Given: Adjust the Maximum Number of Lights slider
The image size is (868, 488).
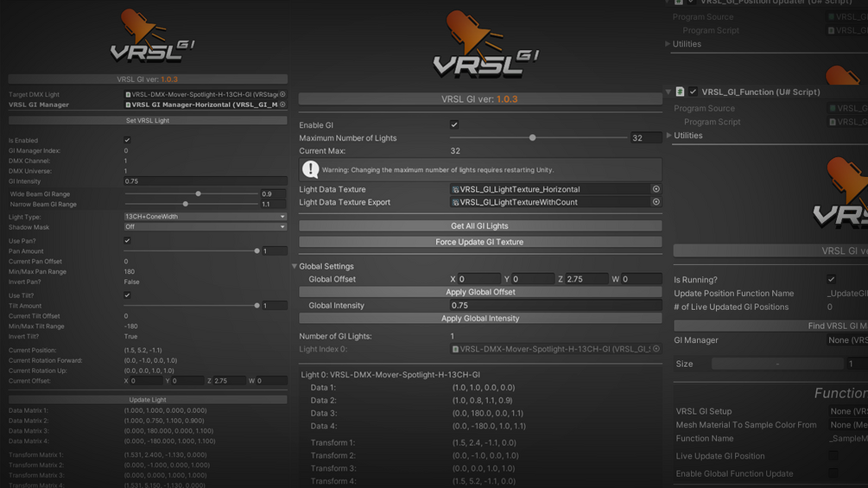Looking at the screenshot, I should pyautogui.click(x=539, y=138).
